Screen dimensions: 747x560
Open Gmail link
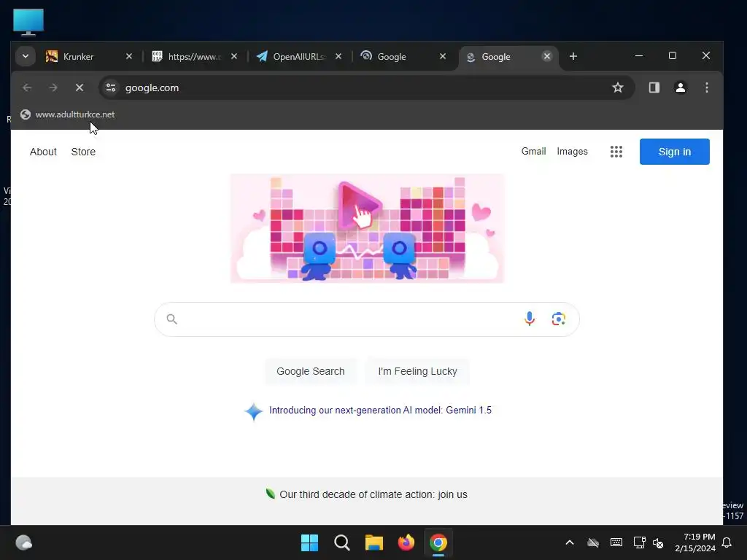coord(533,152)
